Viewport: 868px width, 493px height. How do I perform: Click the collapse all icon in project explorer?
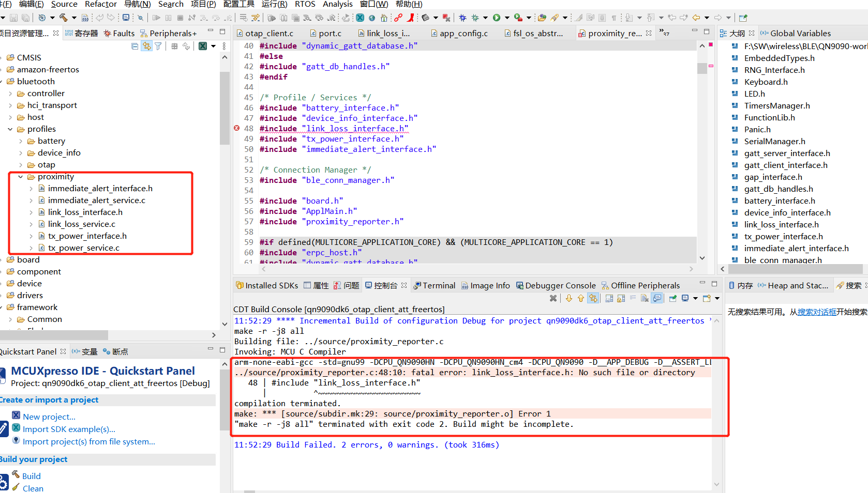[x=135, y=46]
